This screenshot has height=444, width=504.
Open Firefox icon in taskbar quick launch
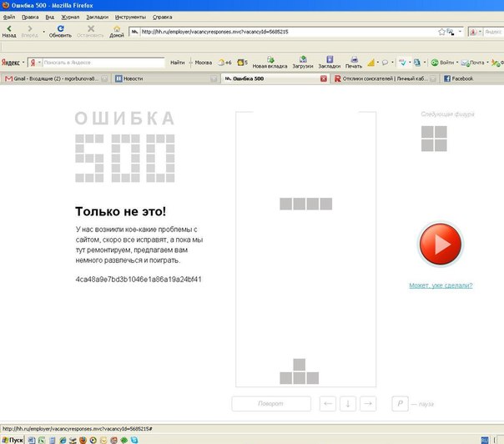[83, 440]
